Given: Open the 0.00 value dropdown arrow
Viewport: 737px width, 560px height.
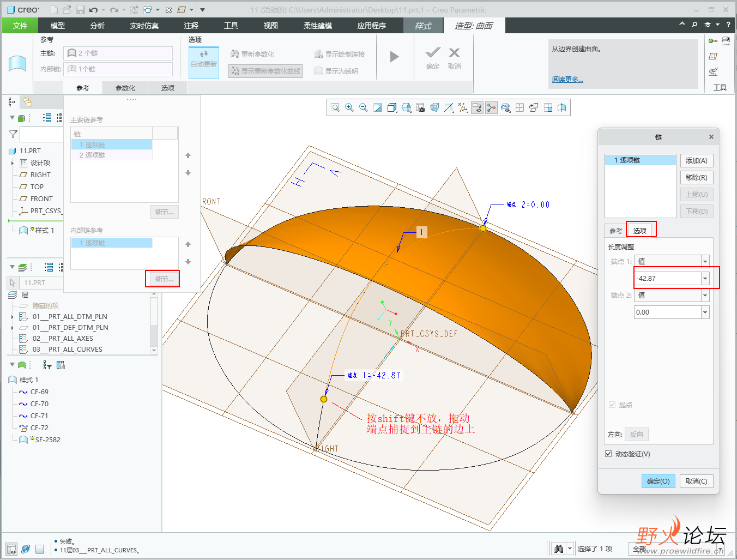Looking at the screenshot, I should [705, 312].
